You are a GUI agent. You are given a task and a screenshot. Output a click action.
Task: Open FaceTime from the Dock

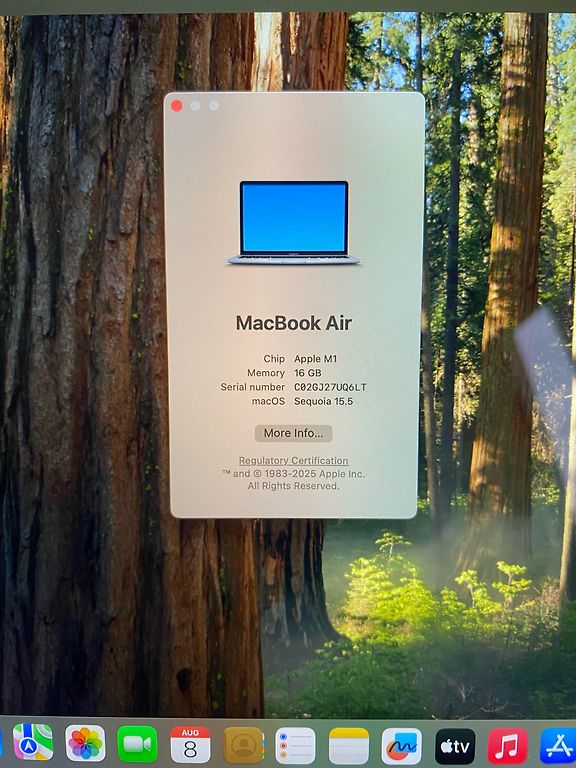pyautogui.click(x=138, y=745)
